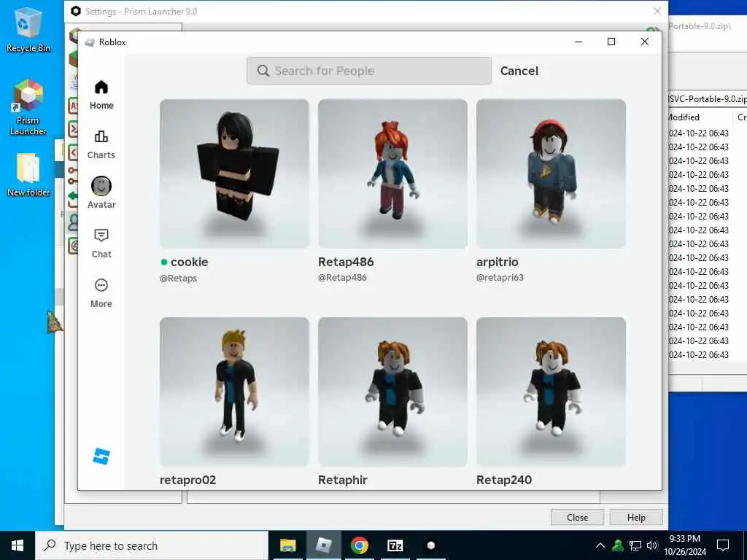Open retapro02's avatar thumbnail
The width and height of the screenshot is (747, 560).
coord(234,392)
